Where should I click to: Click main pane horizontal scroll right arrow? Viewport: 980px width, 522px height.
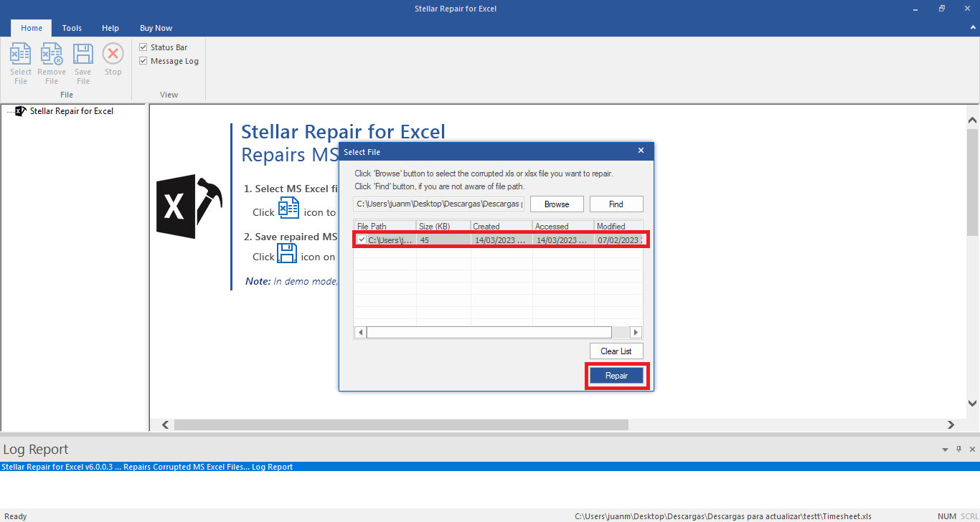[x=951, y=425]
